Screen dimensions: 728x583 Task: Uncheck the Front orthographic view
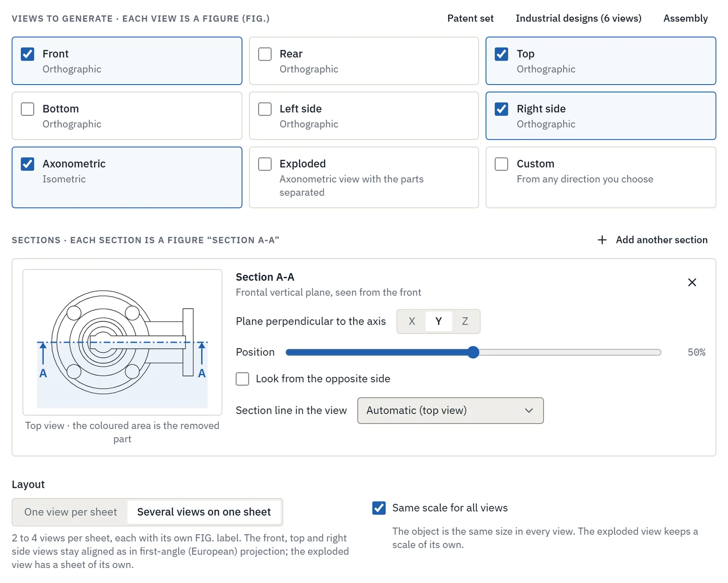(x=28, y=54)
